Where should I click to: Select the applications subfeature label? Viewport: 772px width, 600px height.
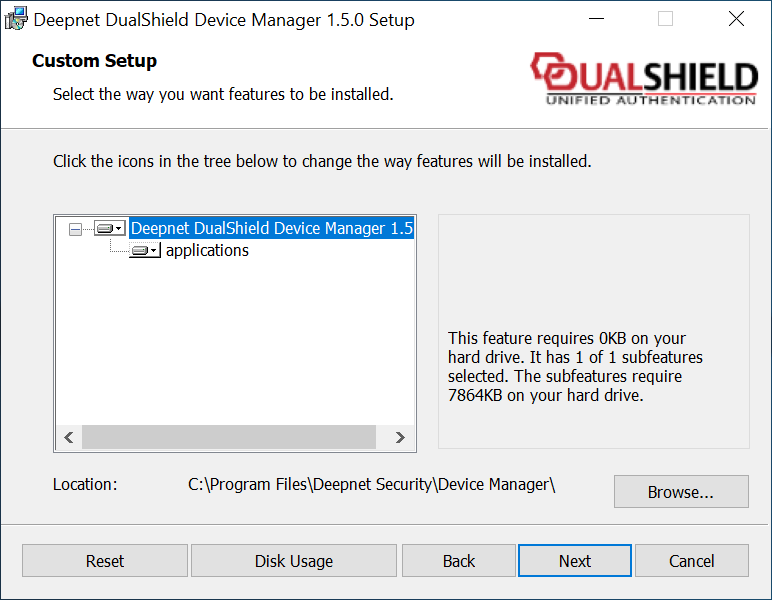(x=207, y=251)
